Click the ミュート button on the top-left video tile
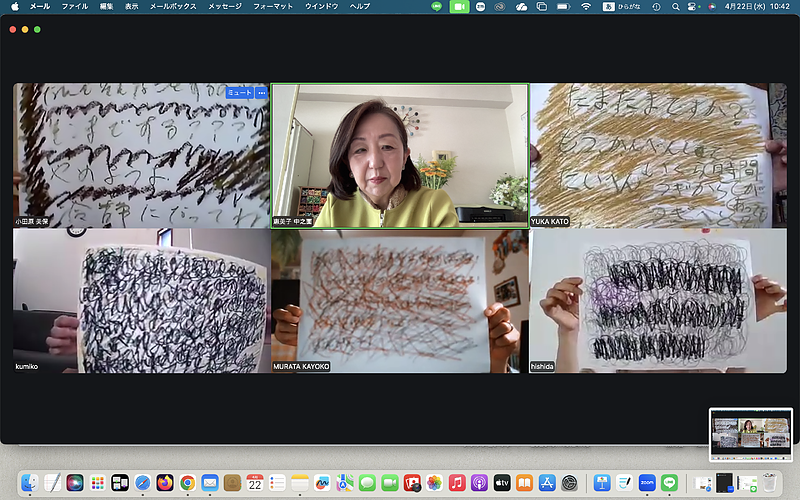 (x=239, y=92)
